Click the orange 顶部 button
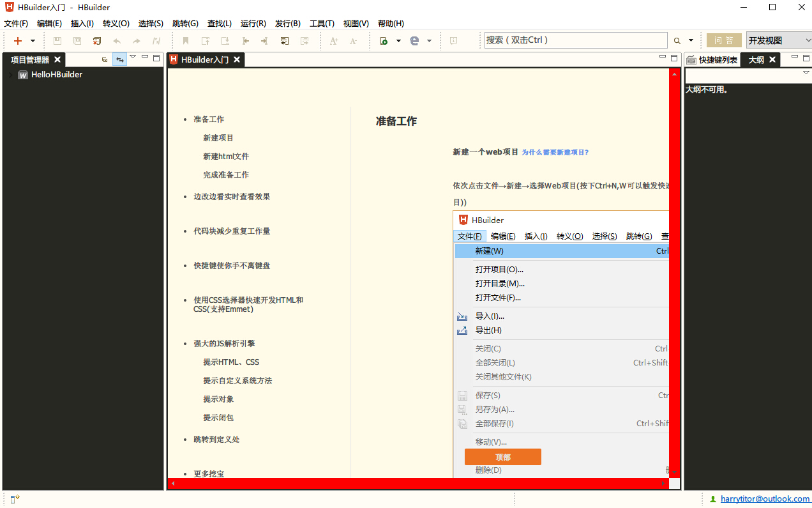Screen dimensions: 812x508 (502, 457)
